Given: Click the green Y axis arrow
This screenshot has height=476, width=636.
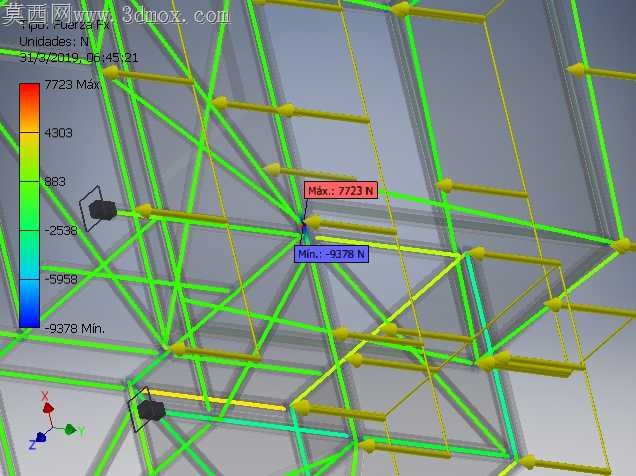Looking at the screenshot, I should (71, 429).
